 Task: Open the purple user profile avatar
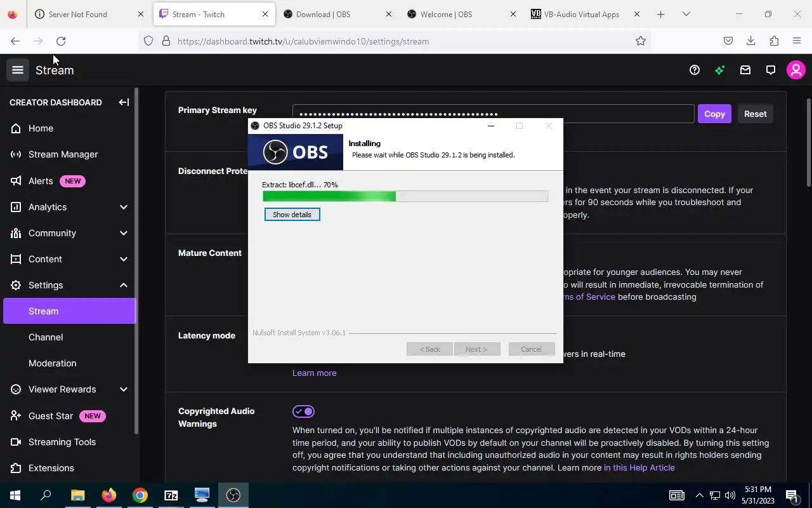tap(796, 70)
